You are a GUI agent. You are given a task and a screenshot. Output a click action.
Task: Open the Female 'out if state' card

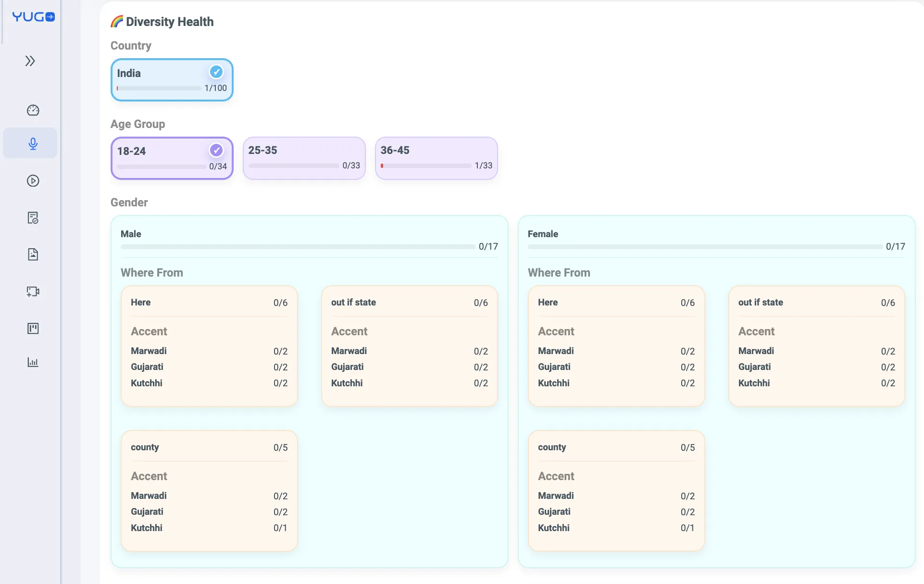click(x=816, y=346)
